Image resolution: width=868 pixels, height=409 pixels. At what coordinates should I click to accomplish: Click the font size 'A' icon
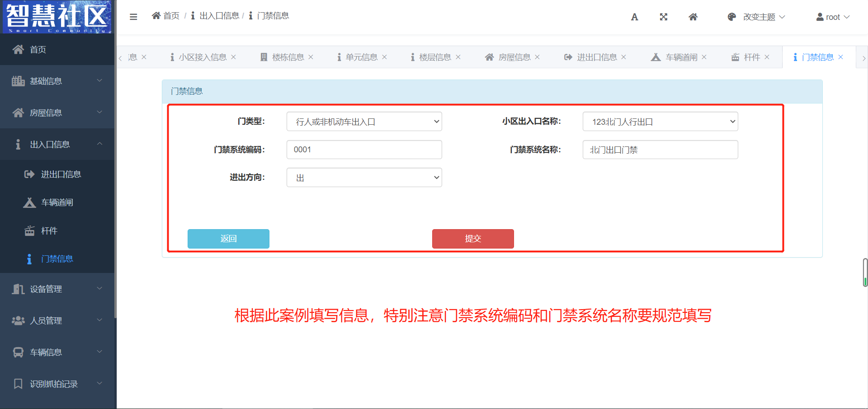tap(634, 17)
